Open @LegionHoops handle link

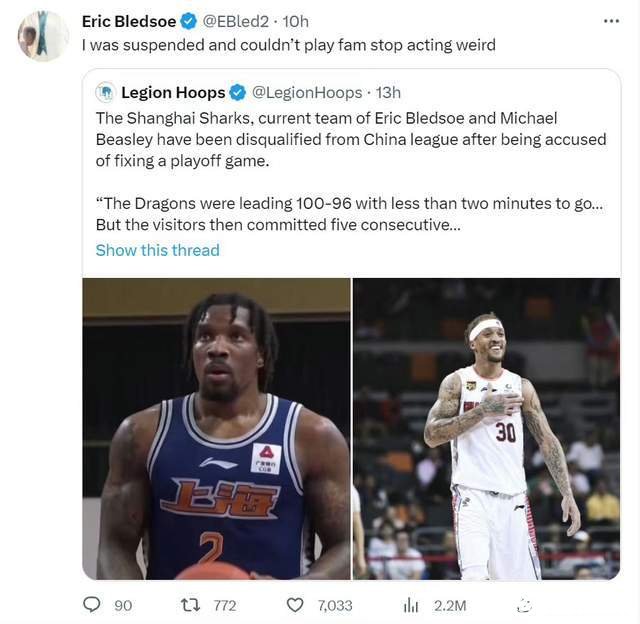[307, 93]
